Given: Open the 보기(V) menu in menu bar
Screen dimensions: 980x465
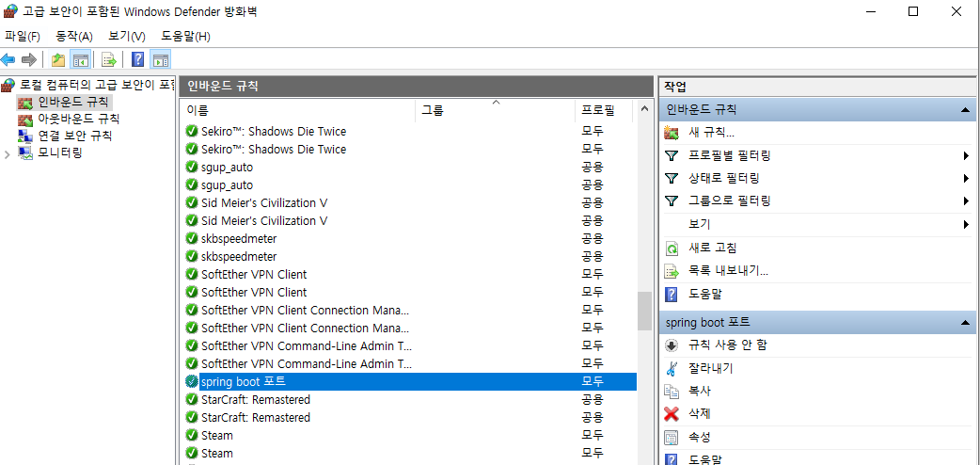Looking at the screenshot, I should tap(127, 37).
